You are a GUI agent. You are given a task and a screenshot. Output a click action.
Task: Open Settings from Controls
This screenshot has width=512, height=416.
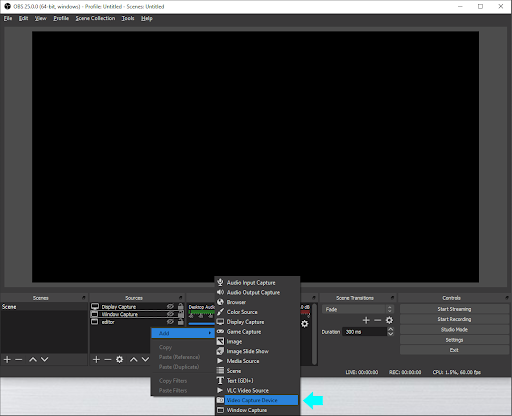[x=454, y=340]
